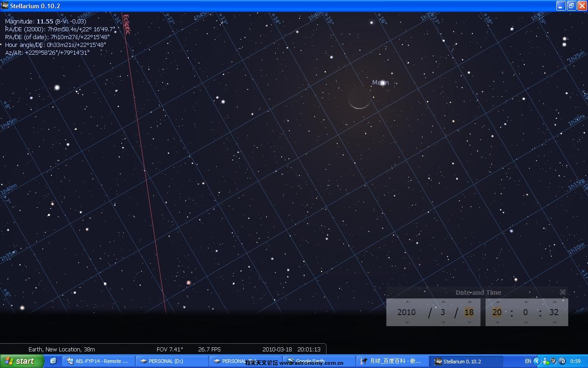Select the highlighted hour field 20
Screen dimensions: 588x368
click(497, 312)
